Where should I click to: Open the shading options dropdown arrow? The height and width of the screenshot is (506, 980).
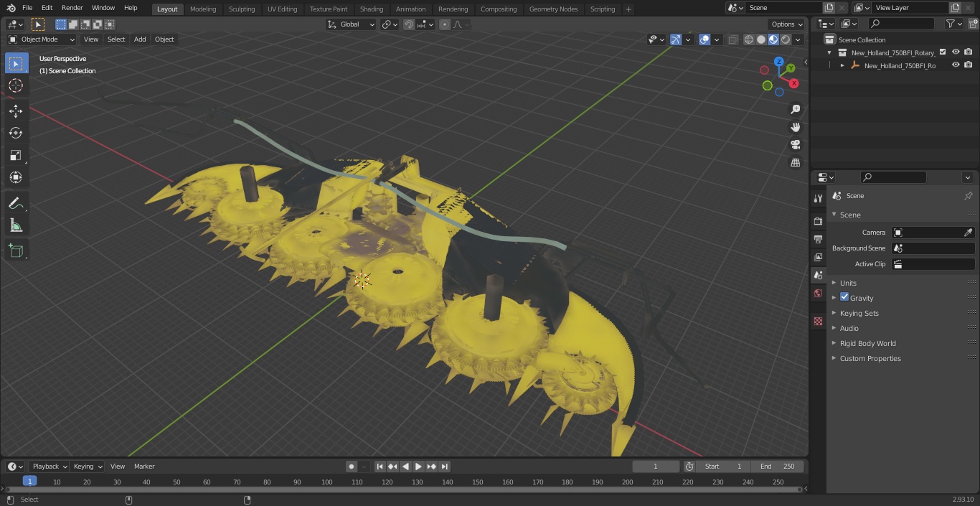(x=798, y=39)
